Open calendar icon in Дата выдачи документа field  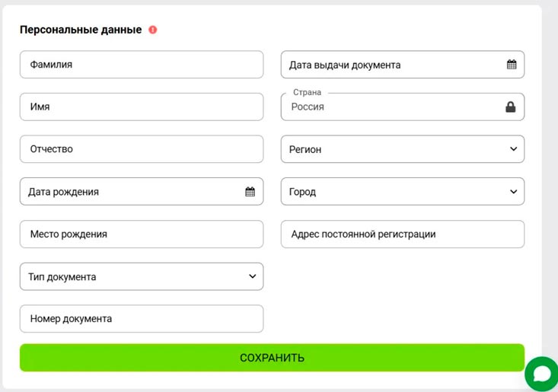(512, 65)
